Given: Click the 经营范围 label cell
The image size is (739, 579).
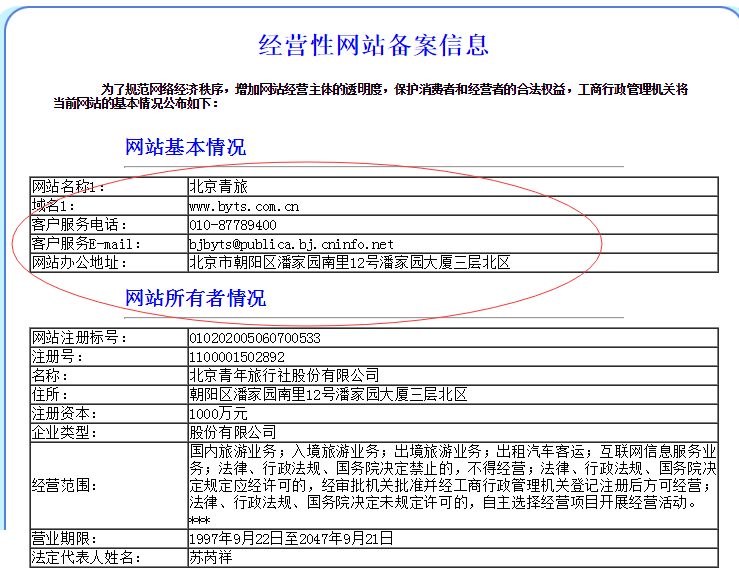Looking at the screenshot, I should pyautogui.click(x=66, y=485).
